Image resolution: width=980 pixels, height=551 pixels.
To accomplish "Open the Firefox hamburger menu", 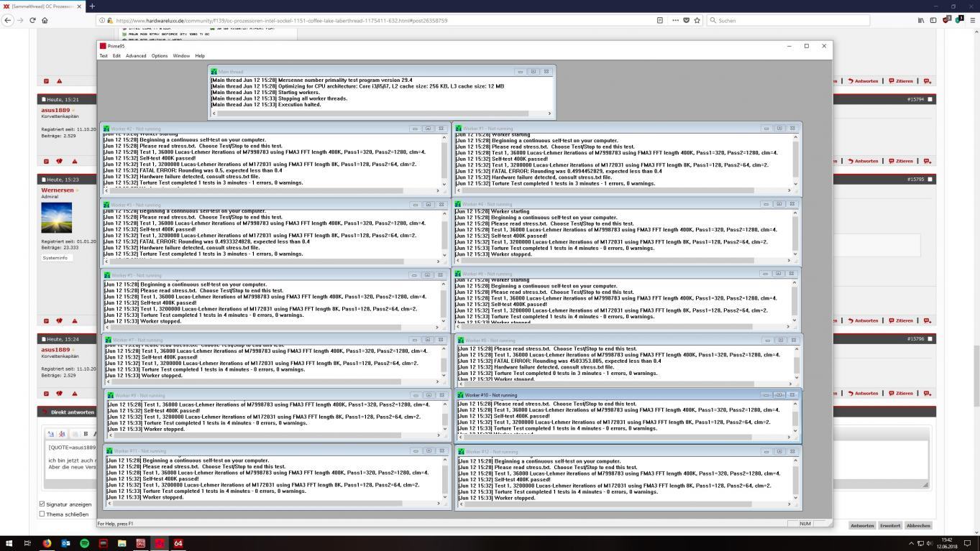I will [971, 20].
